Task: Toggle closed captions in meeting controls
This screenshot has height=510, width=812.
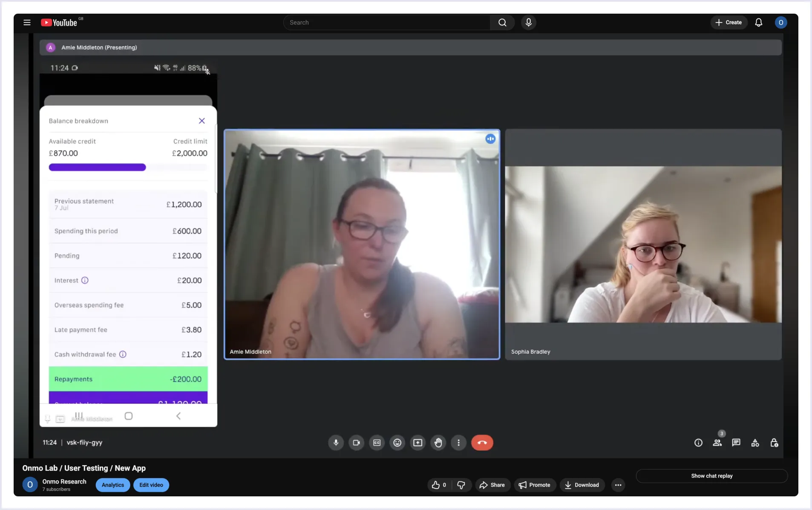Action: (377, 443)
